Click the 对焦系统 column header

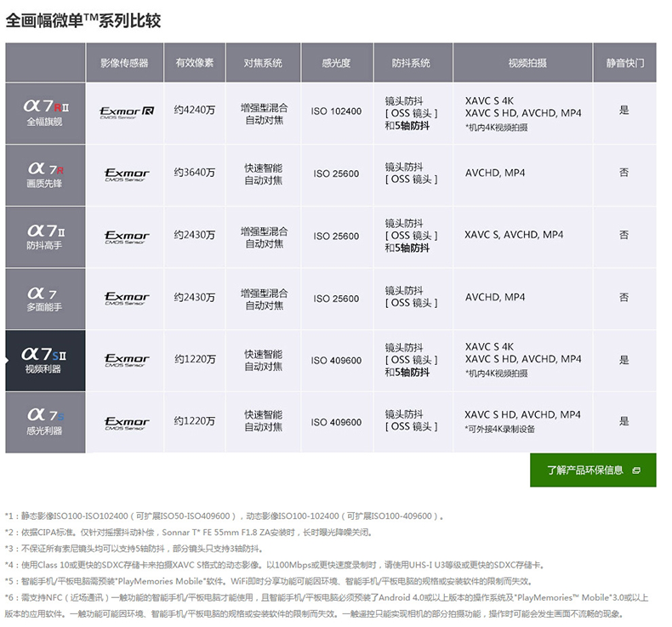tap(263, 63)
